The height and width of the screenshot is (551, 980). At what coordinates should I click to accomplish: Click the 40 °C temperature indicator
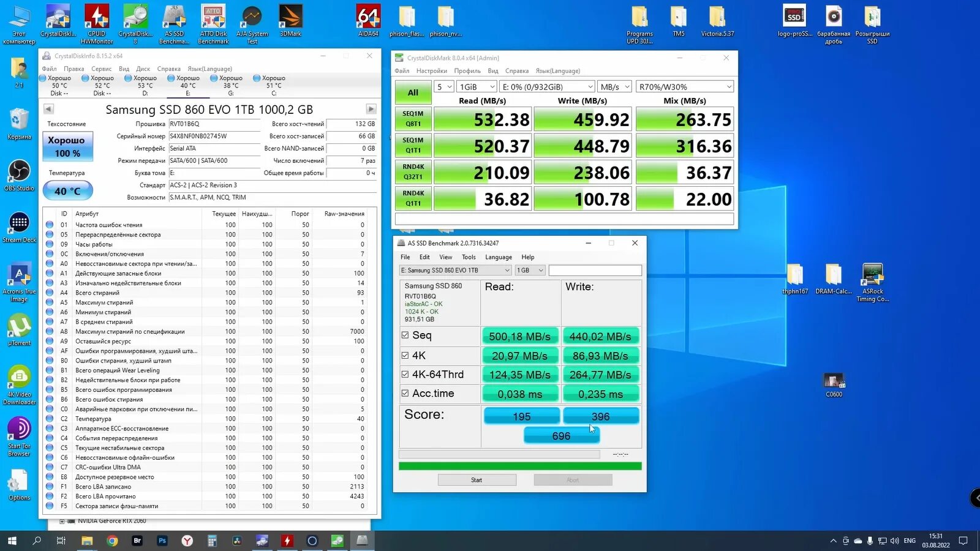67,191
